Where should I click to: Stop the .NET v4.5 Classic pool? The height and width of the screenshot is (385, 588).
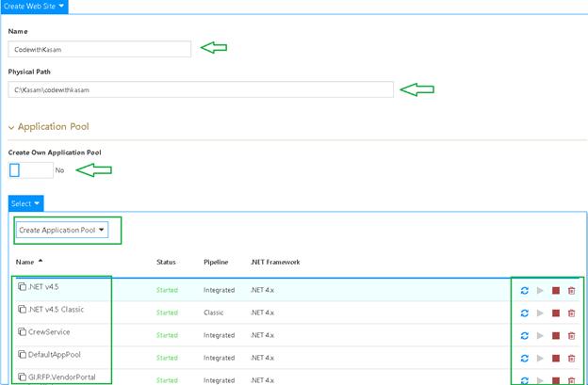coord(556,313)
